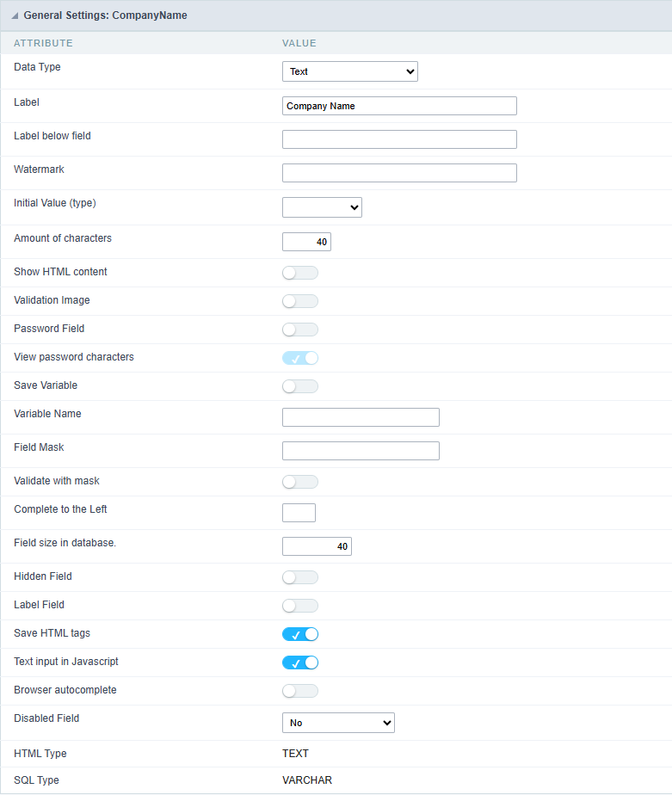Viewport: 672px width, 795px height.
Task: Enable the Hidden Field switch
Action: tap(300, 577)
